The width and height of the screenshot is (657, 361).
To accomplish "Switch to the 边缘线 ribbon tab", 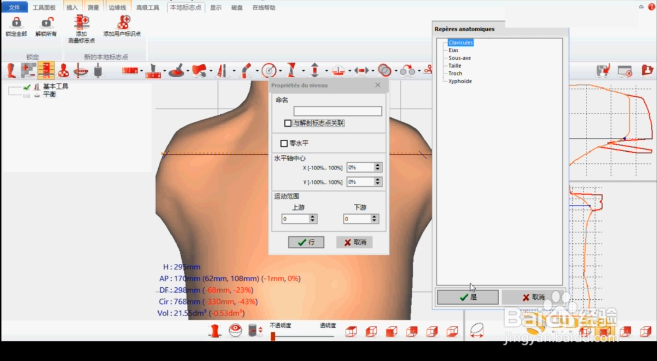I will coord(117,7).
